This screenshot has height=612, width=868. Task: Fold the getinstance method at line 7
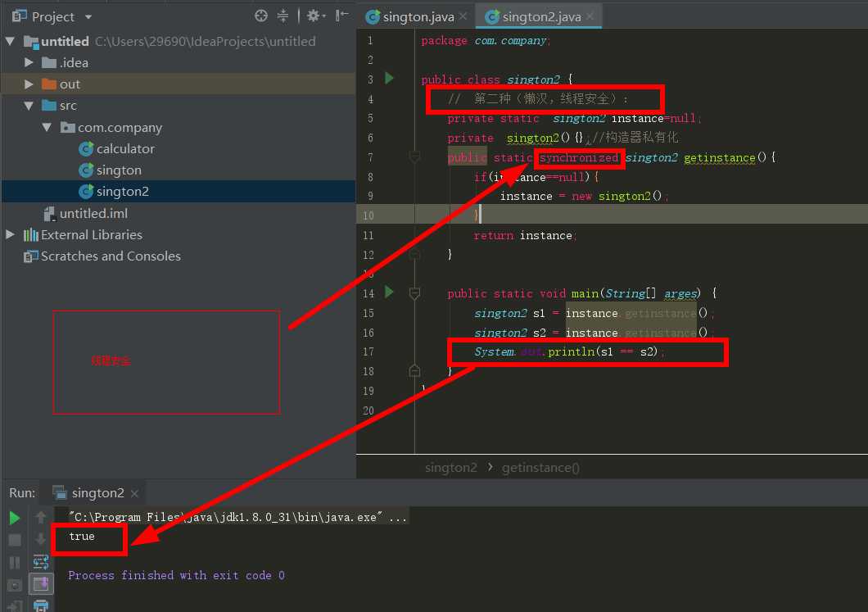tap(414, 157)
